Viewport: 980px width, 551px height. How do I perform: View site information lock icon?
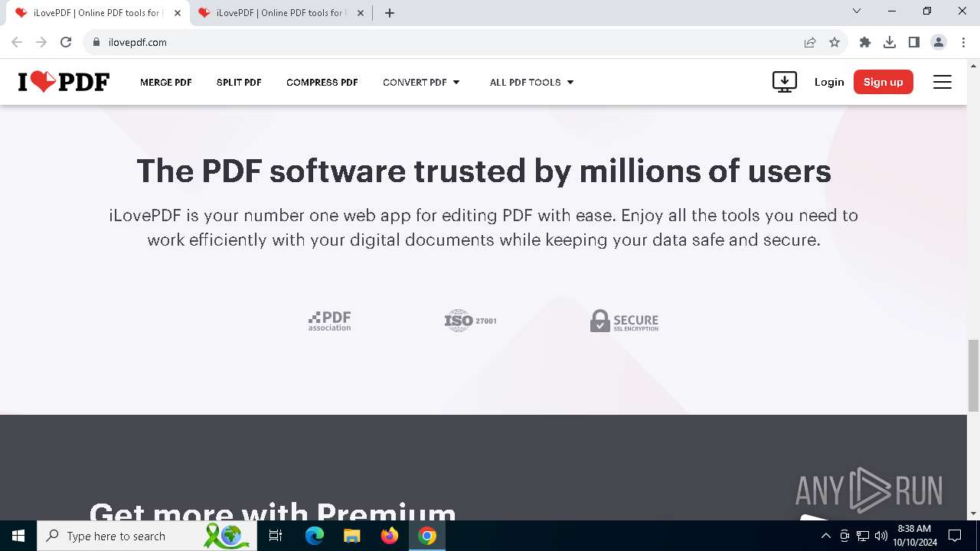click(x=96, y=42)
